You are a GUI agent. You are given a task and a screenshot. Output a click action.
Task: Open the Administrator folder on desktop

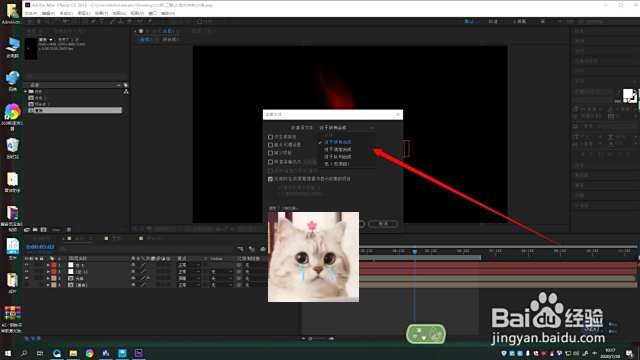[x=12, y=13]
